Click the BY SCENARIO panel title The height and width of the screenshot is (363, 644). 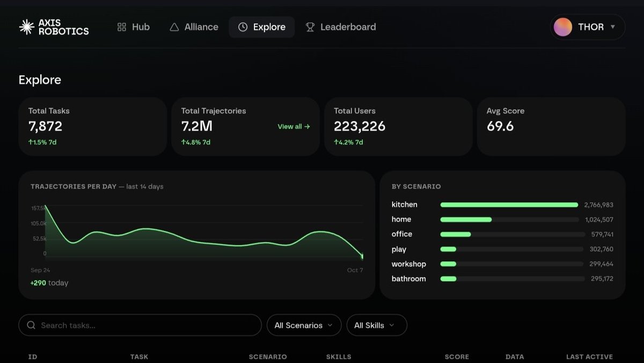click(416, 187)
